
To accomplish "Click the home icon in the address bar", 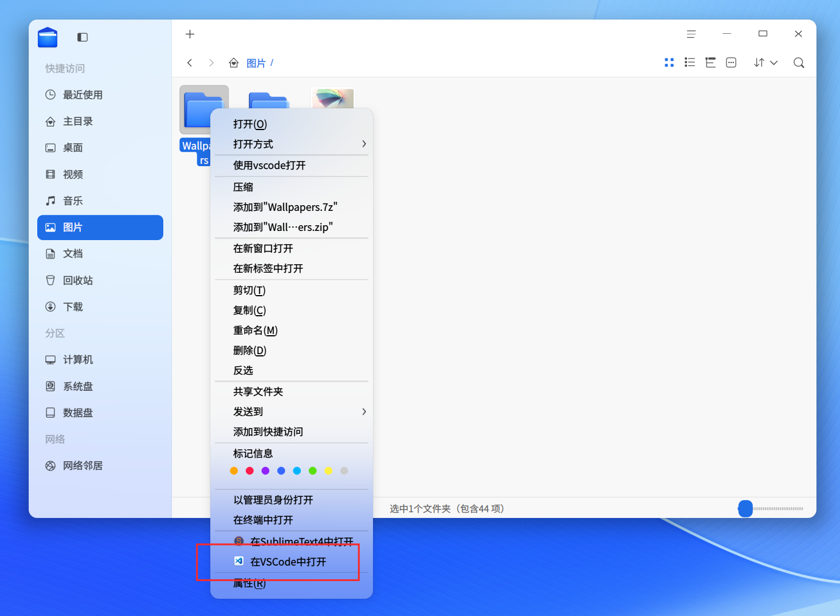I will [234, 63].
